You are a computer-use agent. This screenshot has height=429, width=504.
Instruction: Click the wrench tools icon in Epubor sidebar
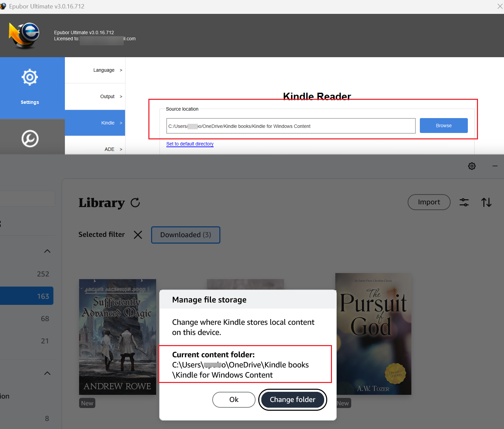tap(30, 139)
